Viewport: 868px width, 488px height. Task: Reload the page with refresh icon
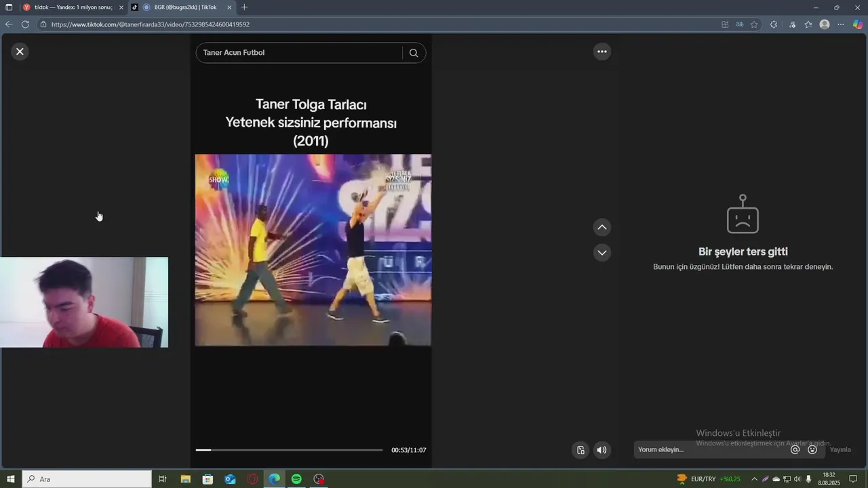point(25,24)
